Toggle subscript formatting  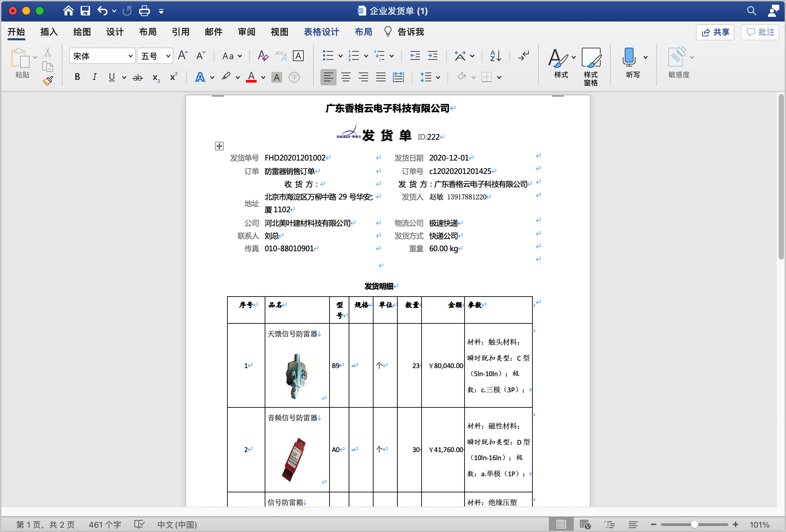point(156,78)
